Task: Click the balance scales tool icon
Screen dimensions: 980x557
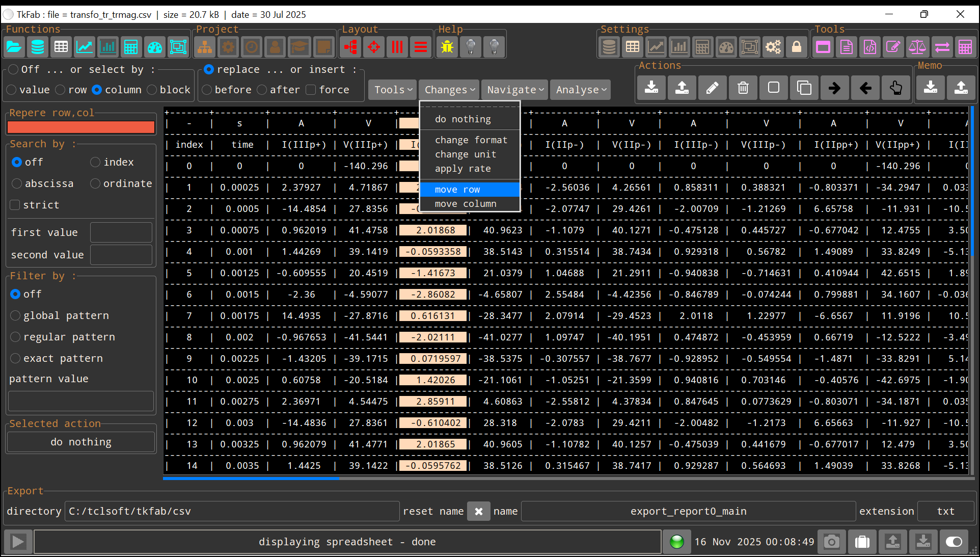Action: point(917,47)
